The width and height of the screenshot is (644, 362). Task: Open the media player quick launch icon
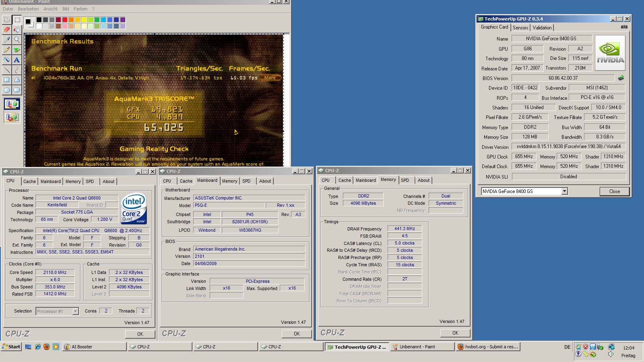[56, 347]
